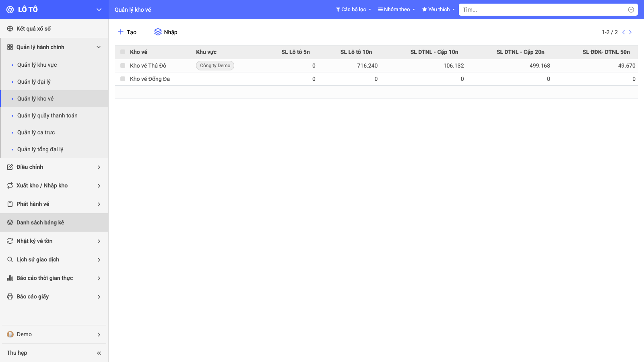Open the Nhóm theo dropdown
The image size is (644, 362).
(396, 9)
